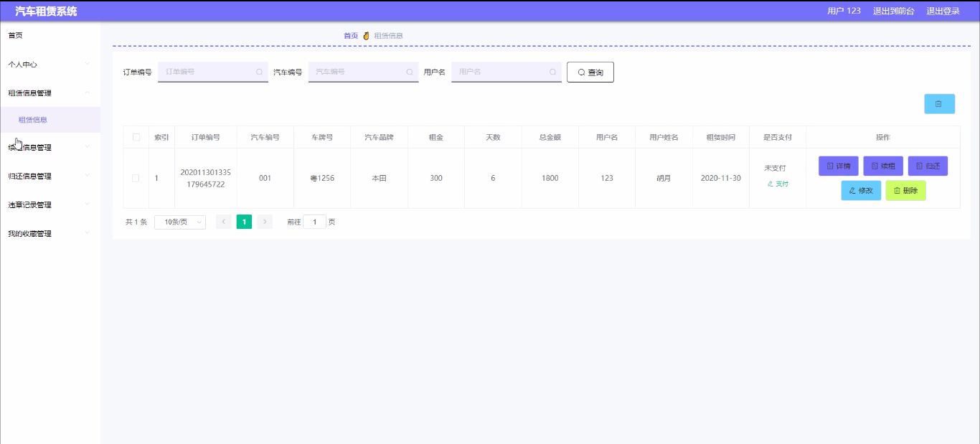Click the 2020-11-30 rental date cell
980x444 pixels.
(721, 178)
